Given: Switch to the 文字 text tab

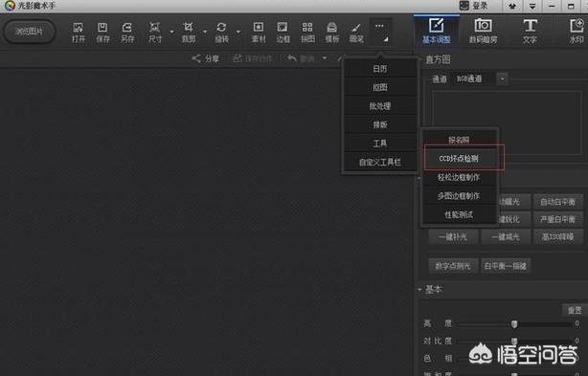Looking at the screenshot, I should tap(530, 32).
